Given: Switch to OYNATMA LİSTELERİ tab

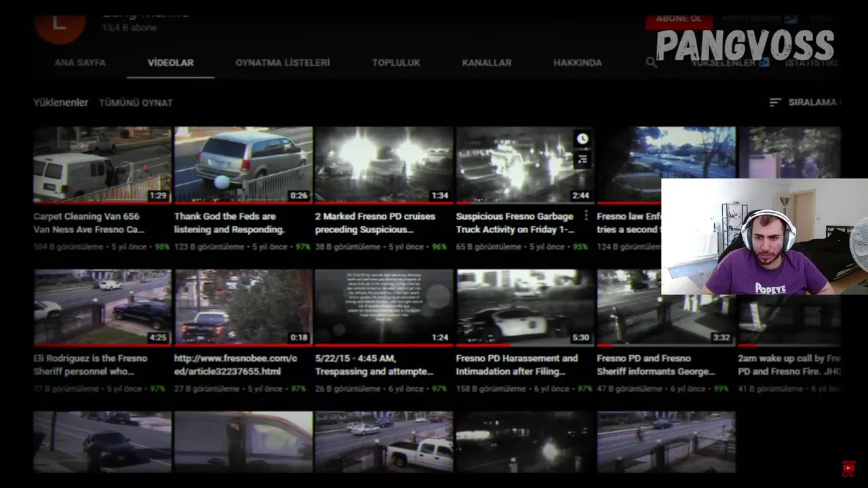Looking at the screenshot, I should tap(283, 62).
